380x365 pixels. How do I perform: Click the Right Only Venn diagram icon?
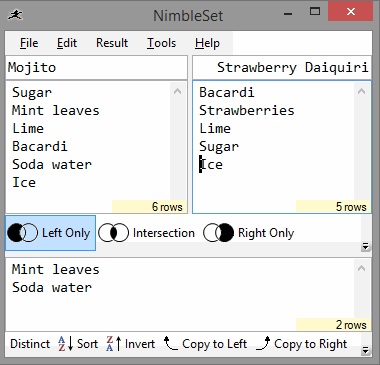click(x=218, y=233)
